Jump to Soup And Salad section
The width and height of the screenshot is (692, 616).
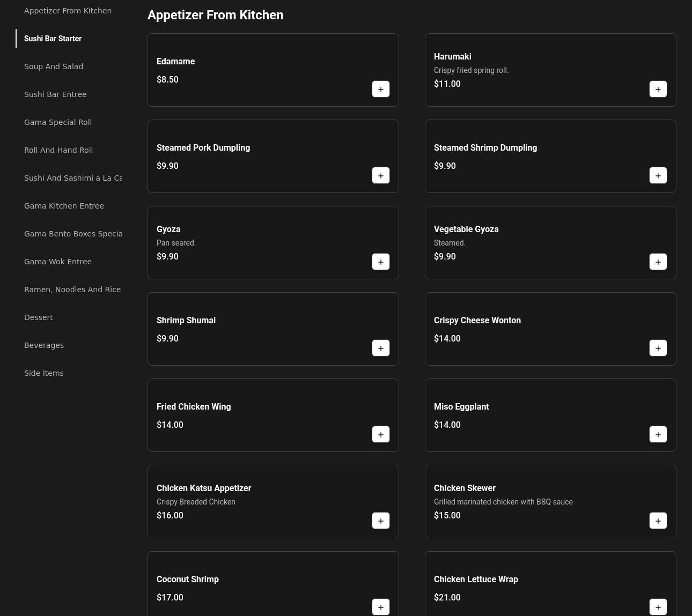(54, 66)
